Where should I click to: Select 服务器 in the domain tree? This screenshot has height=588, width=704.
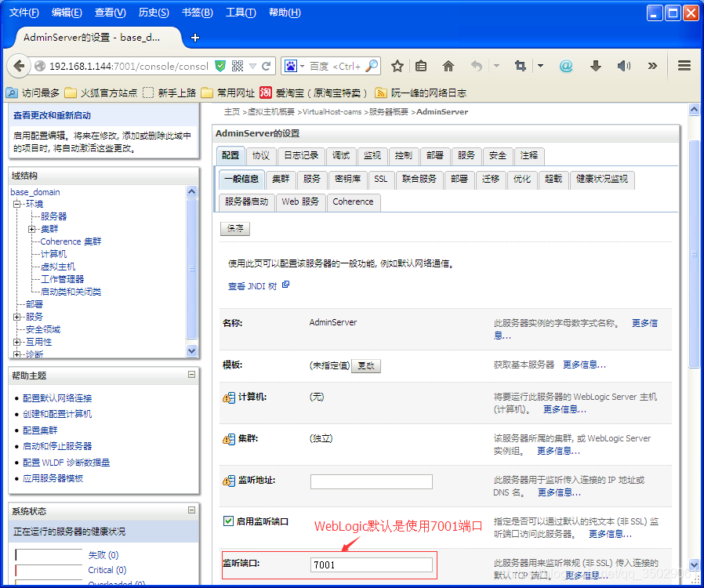point(54,216)
